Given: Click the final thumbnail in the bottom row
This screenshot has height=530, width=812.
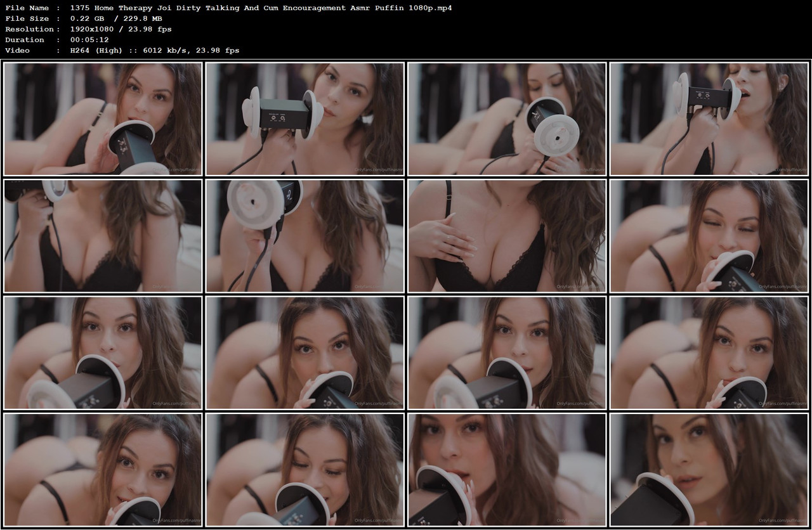Looking at the screenshot, I should pos(709,470).
